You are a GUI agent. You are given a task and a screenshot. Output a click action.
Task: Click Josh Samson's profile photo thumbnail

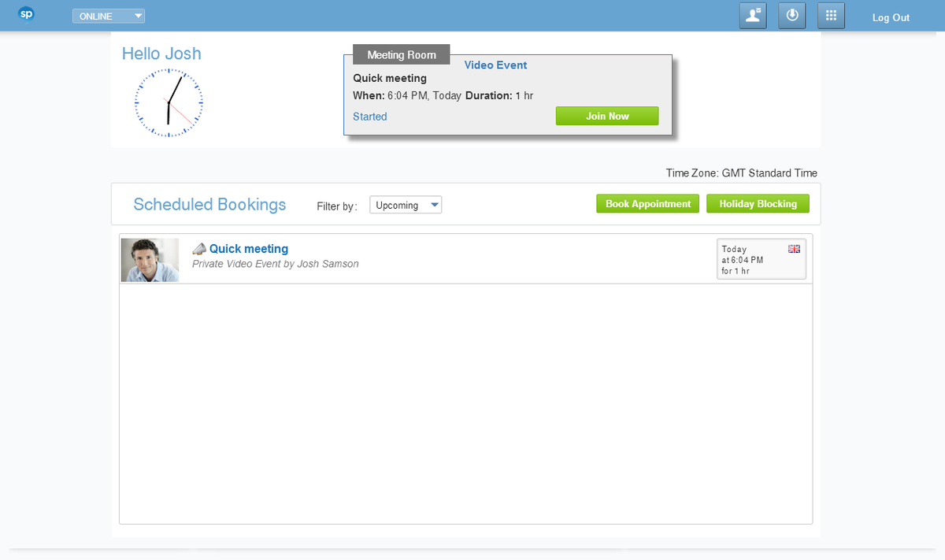click(x=150, y=260)
